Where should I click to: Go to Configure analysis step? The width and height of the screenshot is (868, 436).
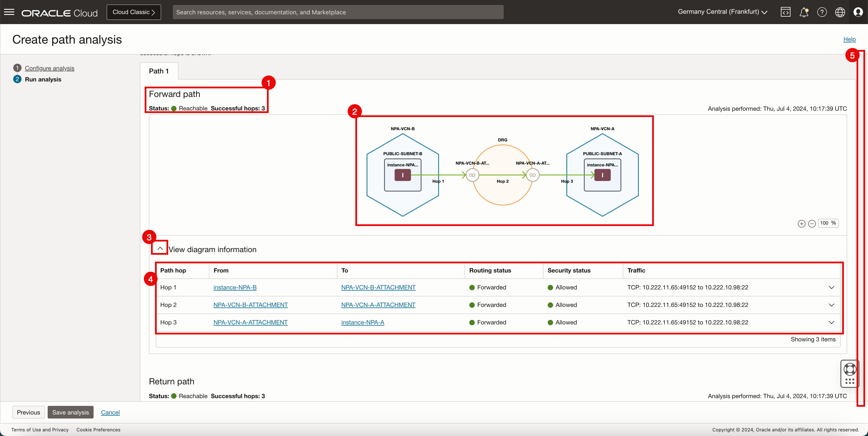point(50,68)
